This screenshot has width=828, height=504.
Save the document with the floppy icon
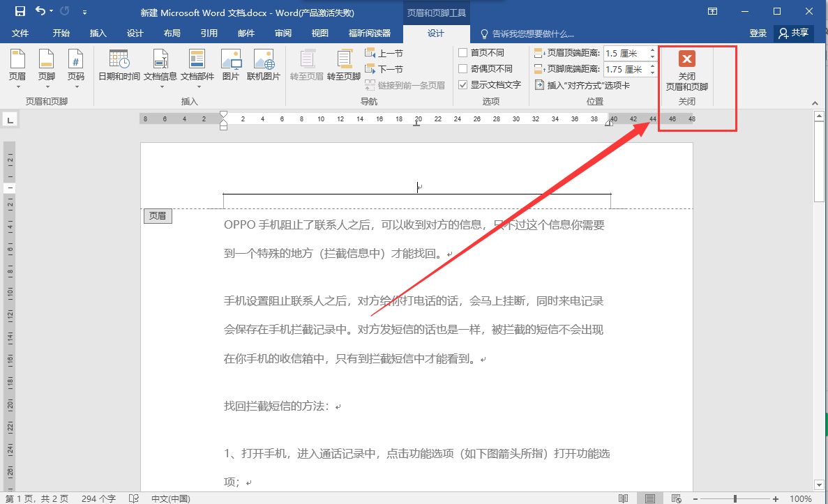20,11
